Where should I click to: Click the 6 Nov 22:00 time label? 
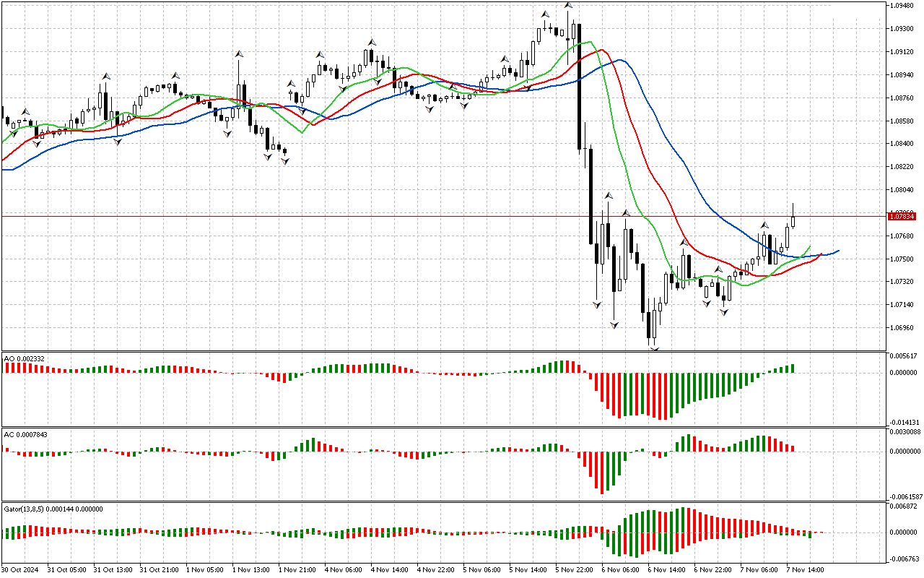[x=712, y=570]
